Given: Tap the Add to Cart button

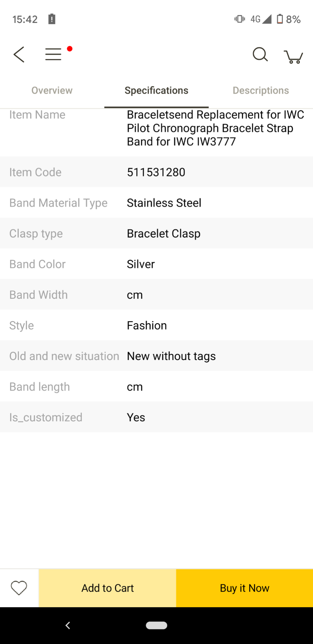Looking at the screenshot, I should click(x=108, y=588).
